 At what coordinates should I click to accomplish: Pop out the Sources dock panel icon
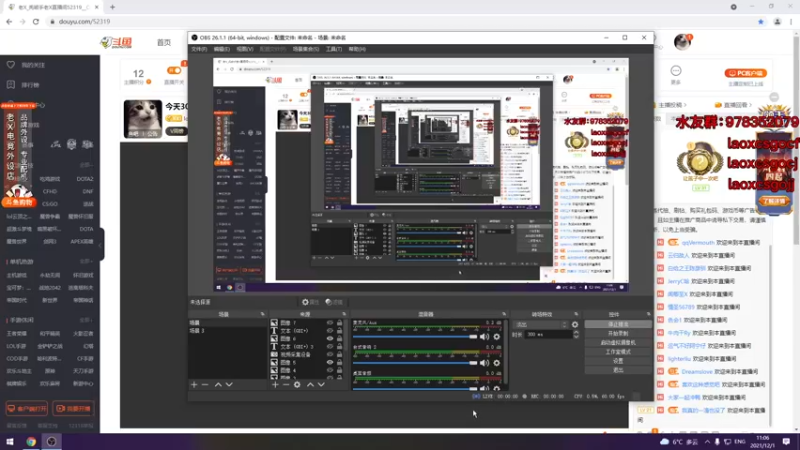(344, 314)
